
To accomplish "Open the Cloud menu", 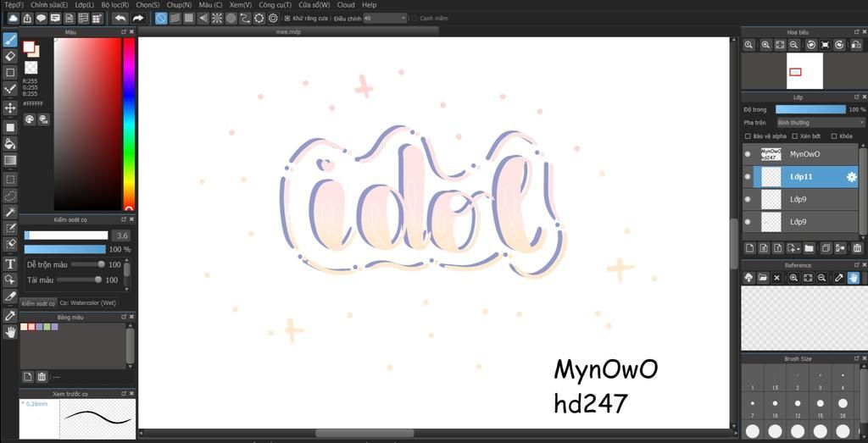I will [x=346, y=5].
